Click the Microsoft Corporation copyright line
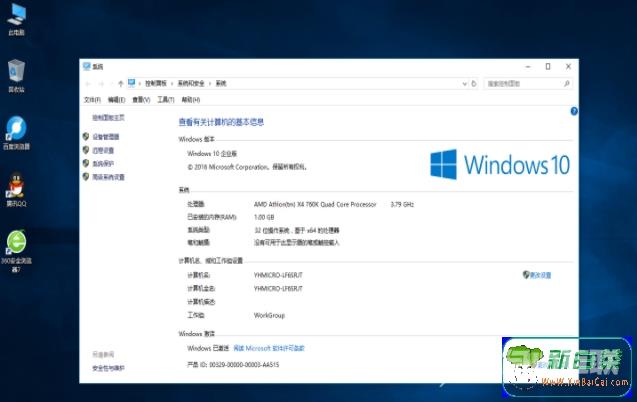 [247, 167]
